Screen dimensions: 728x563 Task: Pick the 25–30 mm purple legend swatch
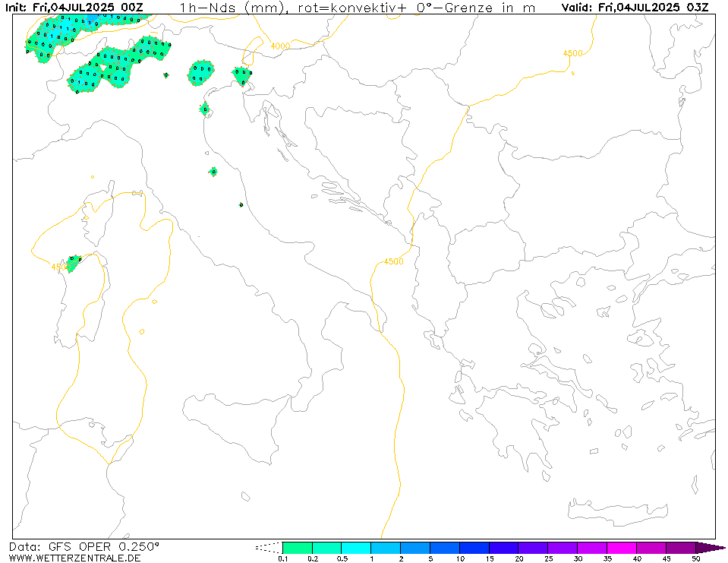563,548
